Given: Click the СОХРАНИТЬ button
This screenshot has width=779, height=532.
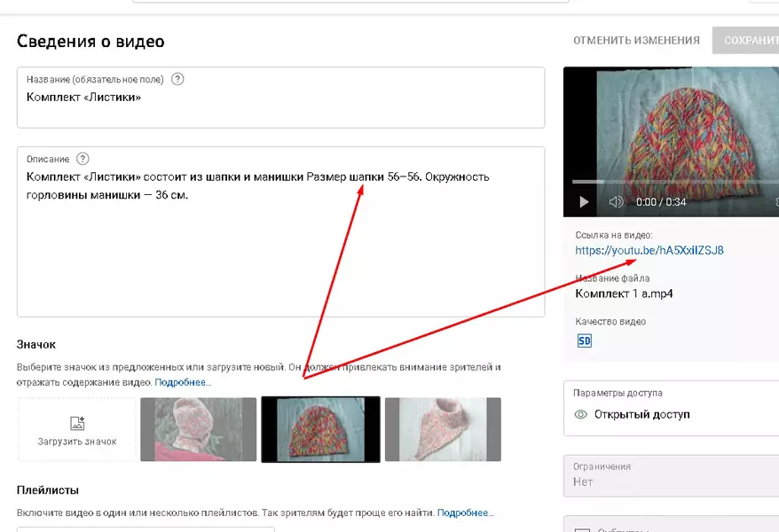Looking at the screenshot, I should pyautogui.click(x=746, y=40).
